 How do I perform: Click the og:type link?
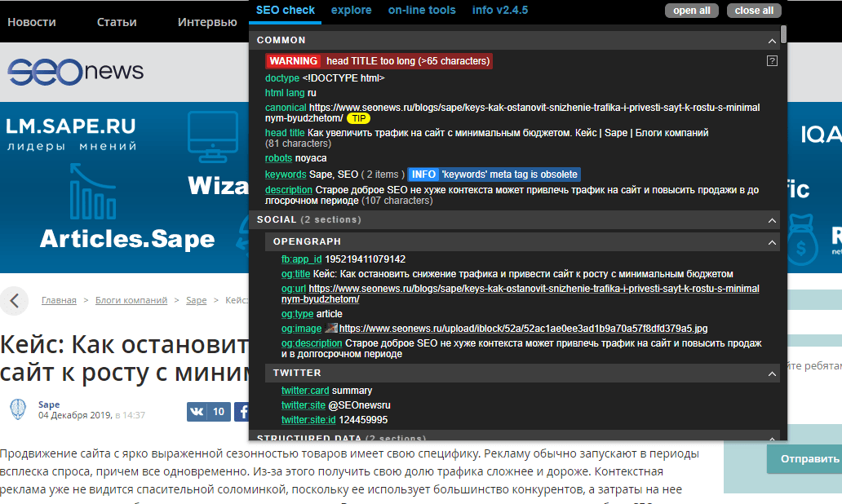tap(298, 314)
